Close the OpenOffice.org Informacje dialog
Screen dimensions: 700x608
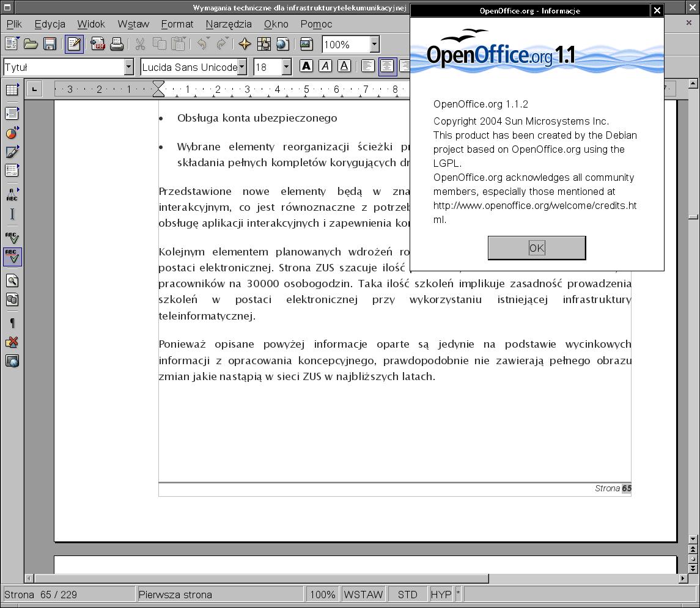tap(657, 11)
